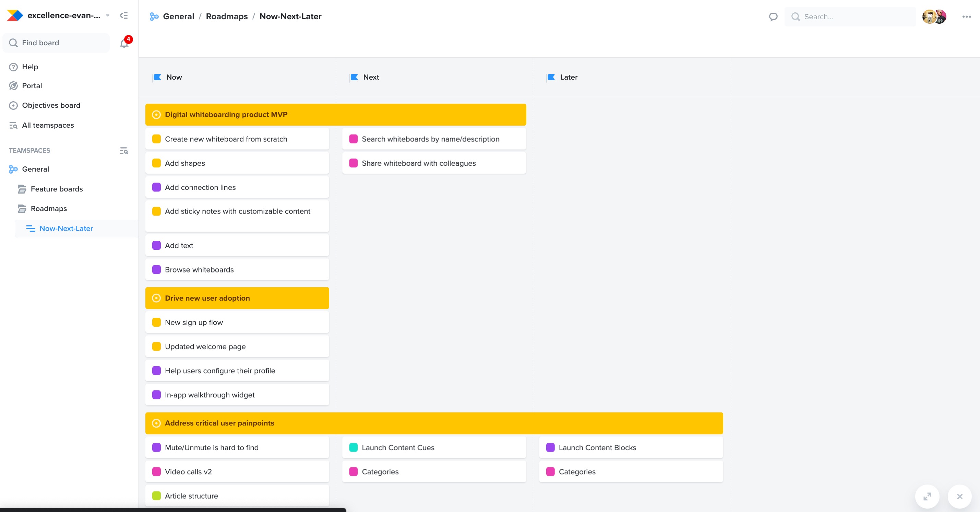This screenshot has width=980, height=512.
Task: Open the Digital whiteboarding product MVP objective
Action: click(336, 115)
